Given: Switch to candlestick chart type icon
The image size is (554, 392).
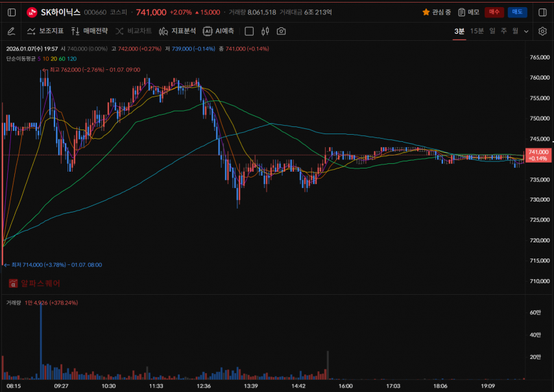Looking at the screenshot, I should pyautogui.click(x=265, y=31).
